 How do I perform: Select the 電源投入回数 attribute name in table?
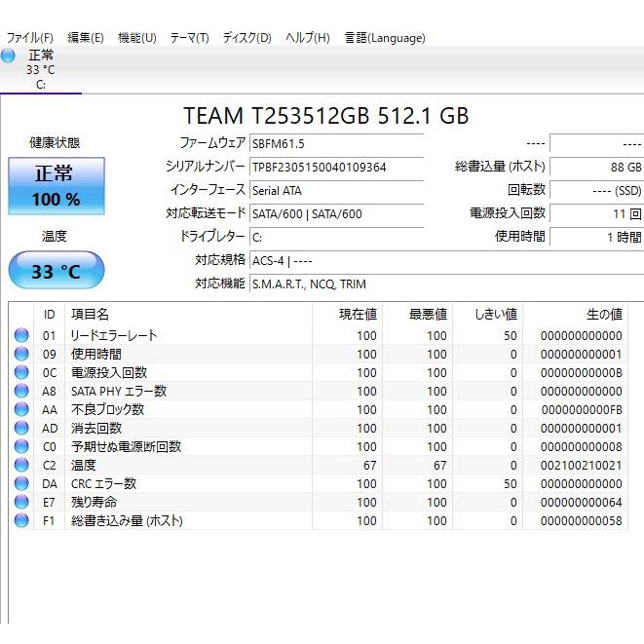point(109,372)
